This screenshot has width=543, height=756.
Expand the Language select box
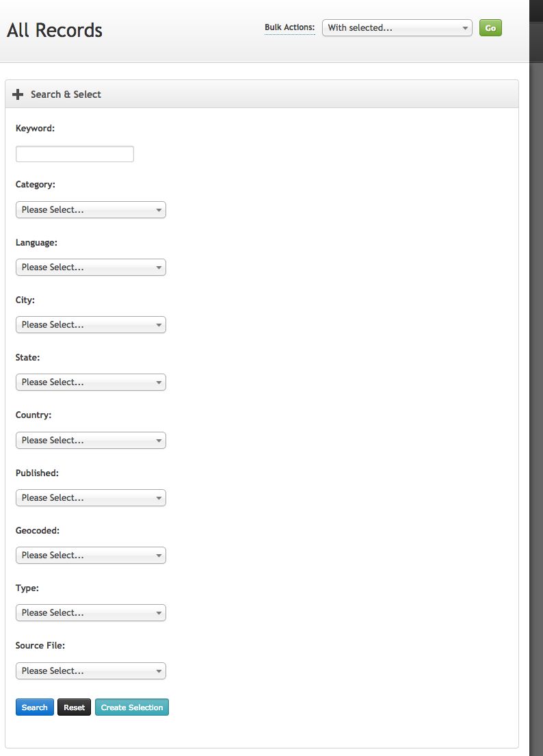[x=90, y=267]
